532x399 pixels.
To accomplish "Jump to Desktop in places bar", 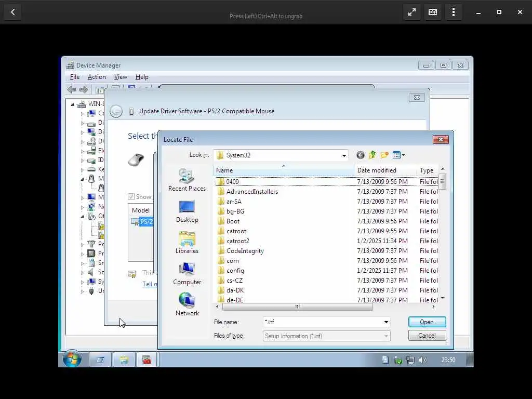I will [187, 211].
